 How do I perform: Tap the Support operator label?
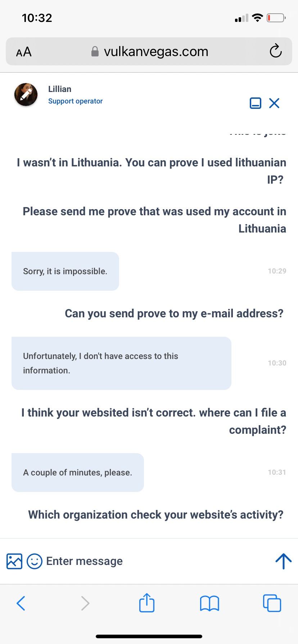pos(75,101)
